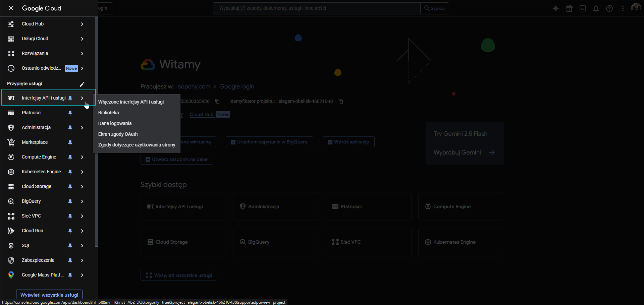Image resolution: width=644 pixels, height=305 pixels.
Task: Toggle pin on Cloud Storage item
Action: (70, 187)
